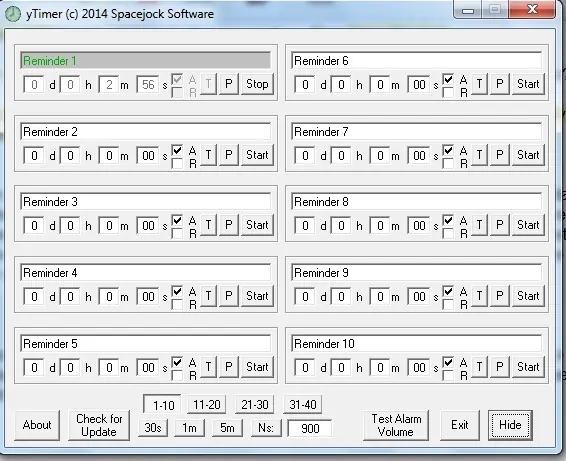Click the hours field of Reminder 3
Image resolution: width=566 pixels, height=461 pixels.
coord(70,226)
